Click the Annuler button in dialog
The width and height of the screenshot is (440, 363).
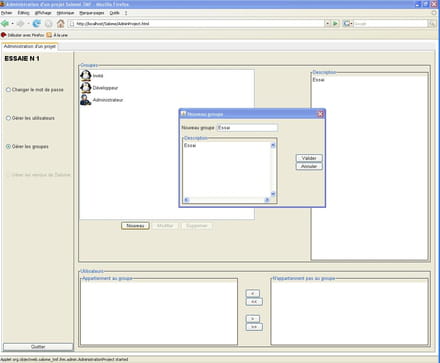309,166
